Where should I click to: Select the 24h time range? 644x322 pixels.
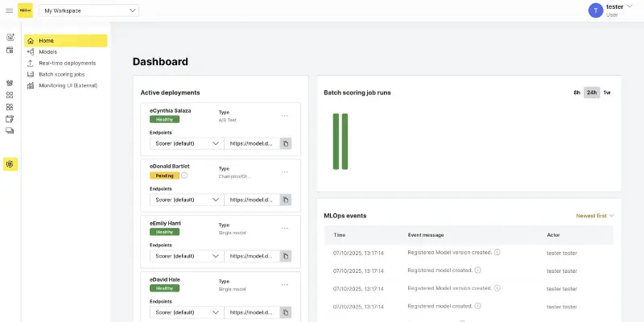(x=592, y=93)
